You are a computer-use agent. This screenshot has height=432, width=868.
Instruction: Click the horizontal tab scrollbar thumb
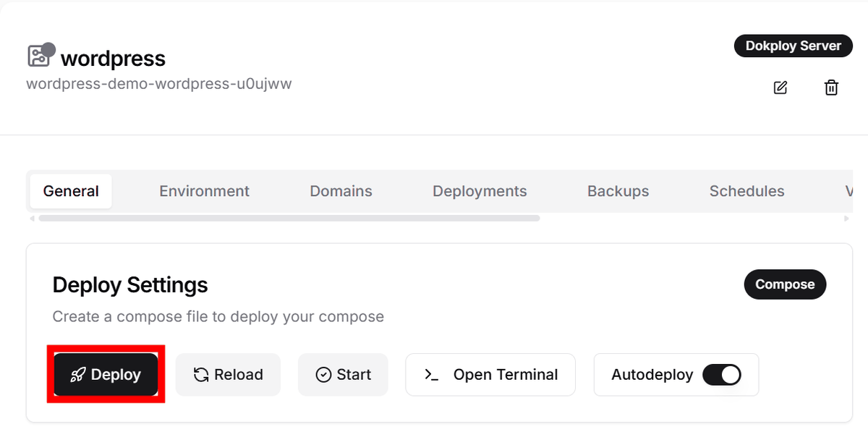pos(289,218)
